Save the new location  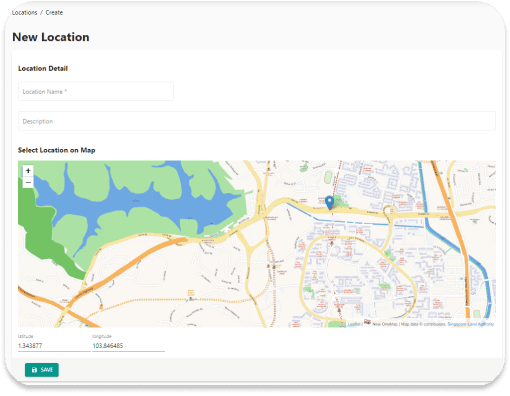(x=42, y=370)
